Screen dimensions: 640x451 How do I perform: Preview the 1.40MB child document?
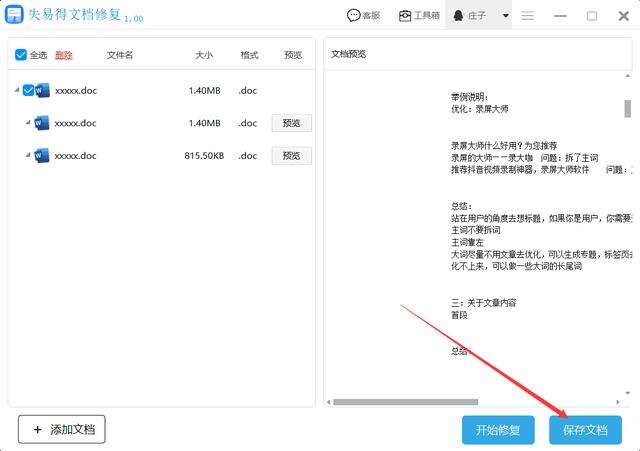[291, 123]
